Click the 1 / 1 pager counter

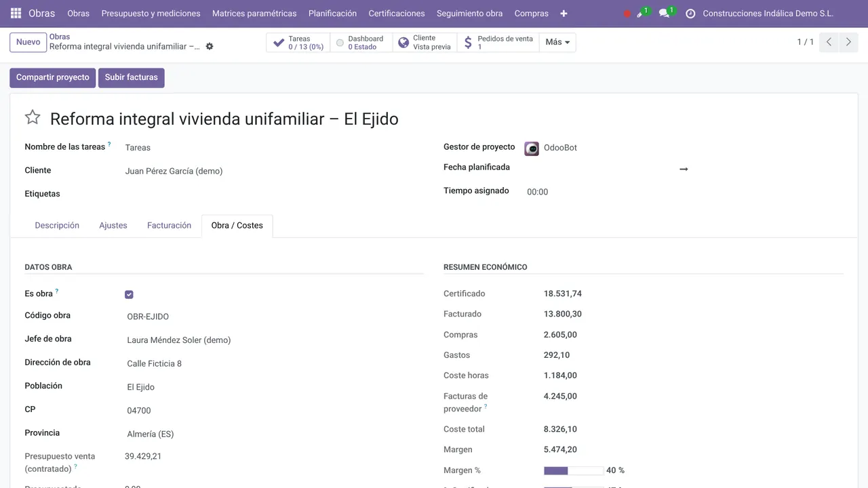805,42
